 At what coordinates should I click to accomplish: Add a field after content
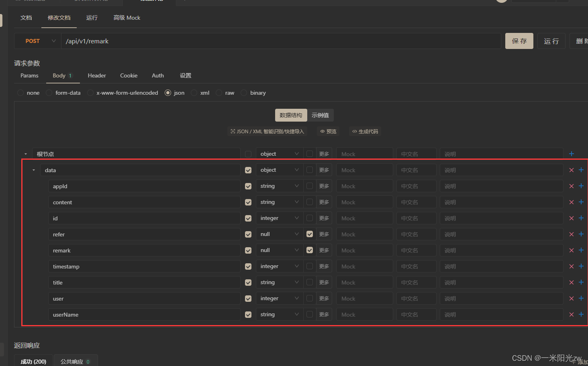click(x=581, y=202)
